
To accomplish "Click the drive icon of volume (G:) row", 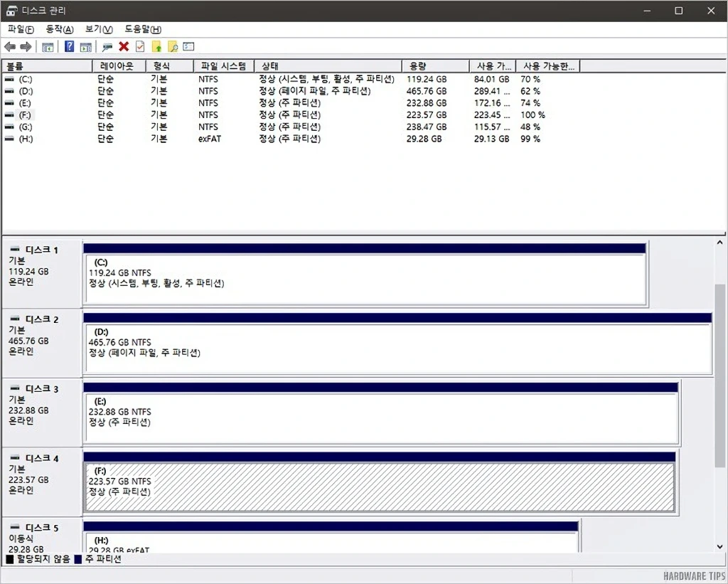I will click(9, 127).
